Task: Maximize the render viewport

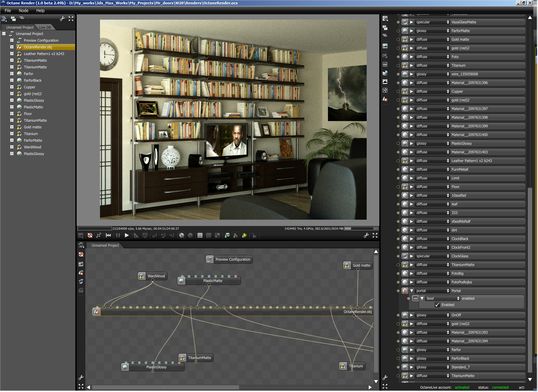Action: [x=375, y=235]
